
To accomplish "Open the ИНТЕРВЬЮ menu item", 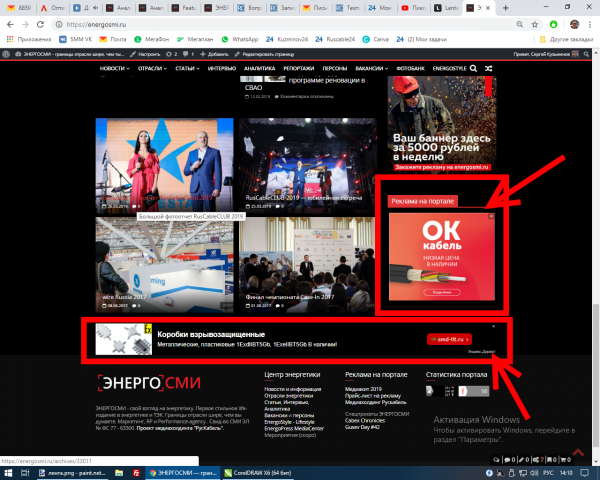I will (222, 69).
